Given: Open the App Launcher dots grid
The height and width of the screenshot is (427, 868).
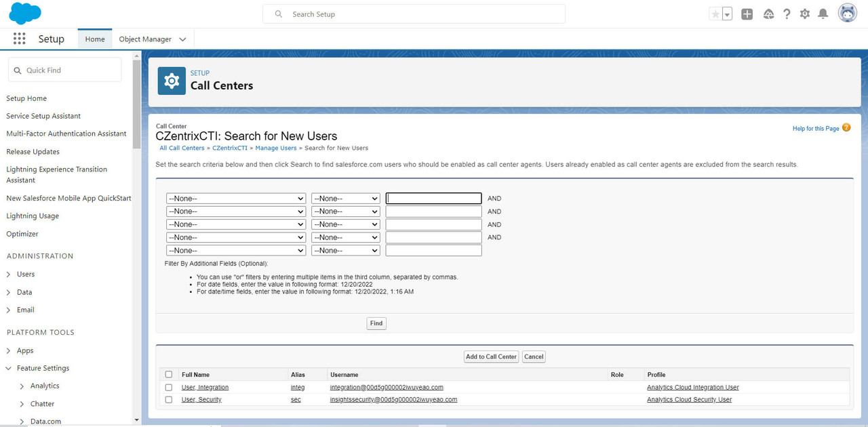Looking at the screenshot, I should click(19, 39).
